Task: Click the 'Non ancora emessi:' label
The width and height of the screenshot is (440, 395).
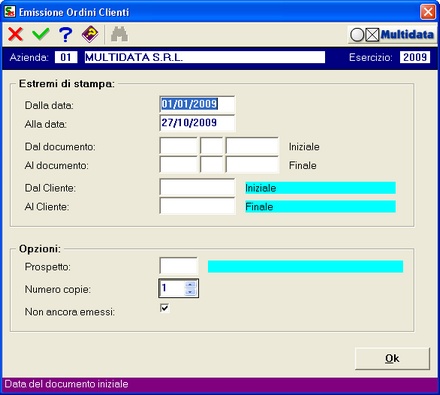Action: coord(70,312)
